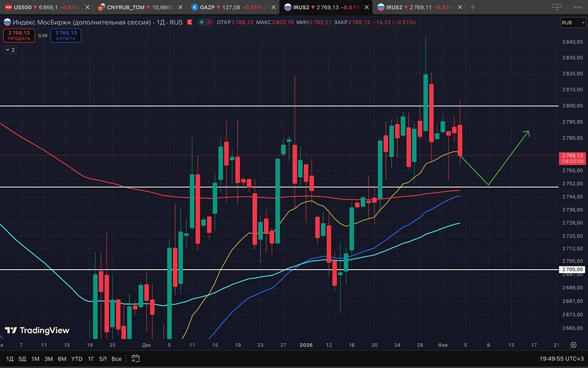Set the range to YTD
The height and width of the screenshot is (368, 588).
pos(76,359)
